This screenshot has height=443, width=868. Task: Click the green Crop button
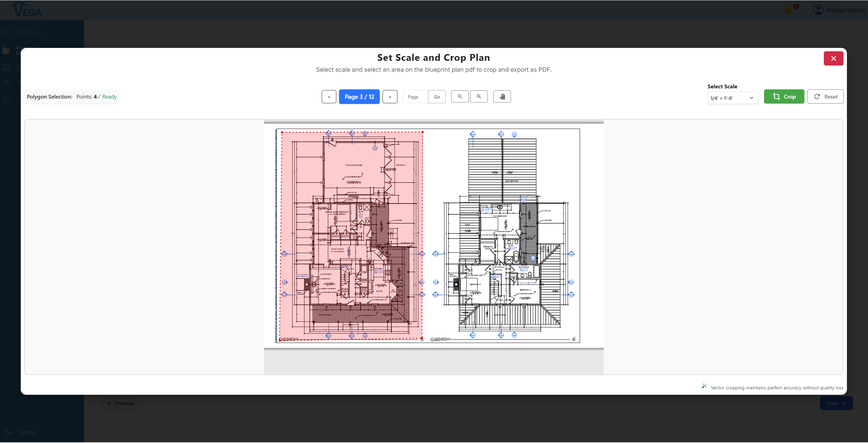(x=784, y=96)
